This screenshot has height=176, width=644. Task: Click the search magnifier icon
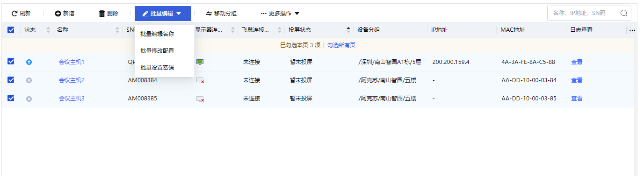click(x=623, y=13)
